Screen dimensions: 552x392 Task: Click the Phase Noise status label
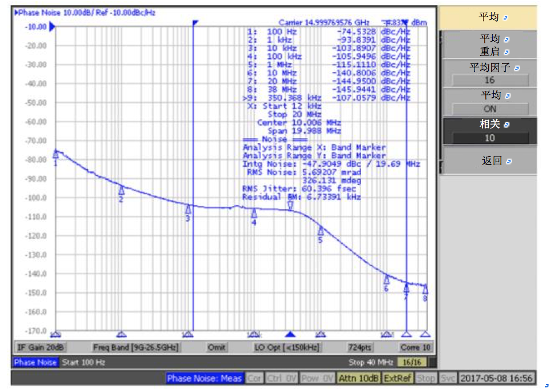[x=35, y=362]
